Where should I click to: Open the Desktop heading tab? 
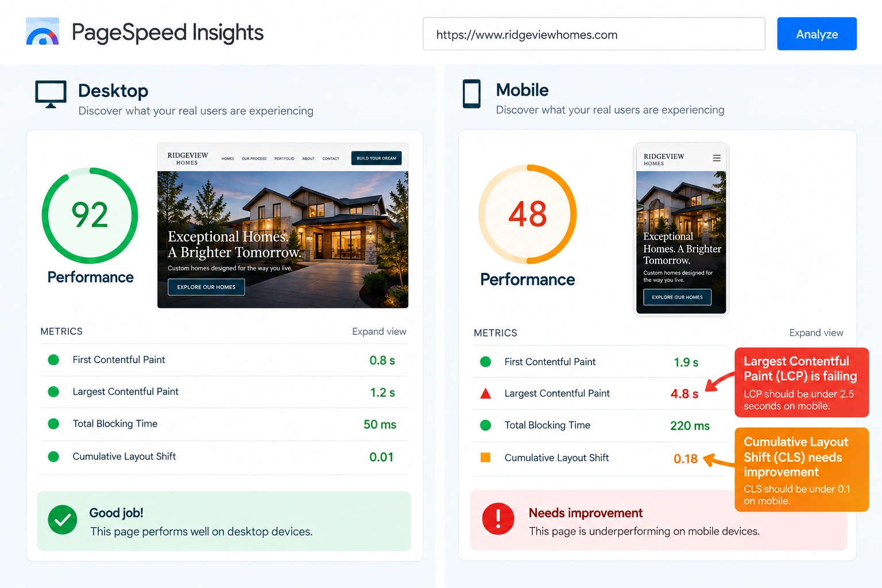tap(113, 91)
